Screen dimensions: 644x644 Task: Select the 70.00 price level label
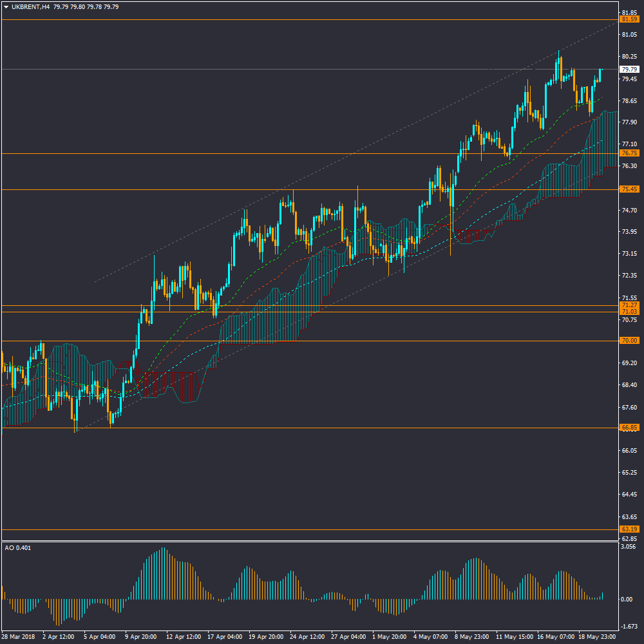pos(629,341)
